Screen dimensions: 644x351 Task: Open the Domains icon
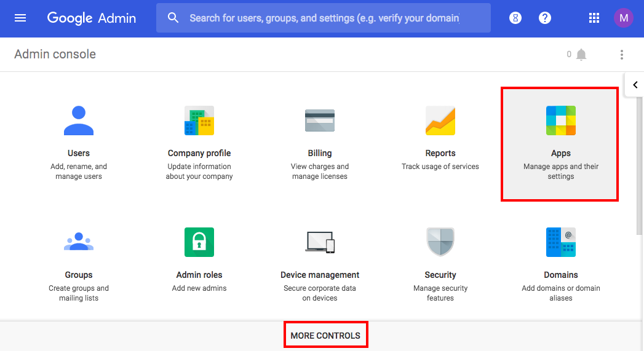560,242
